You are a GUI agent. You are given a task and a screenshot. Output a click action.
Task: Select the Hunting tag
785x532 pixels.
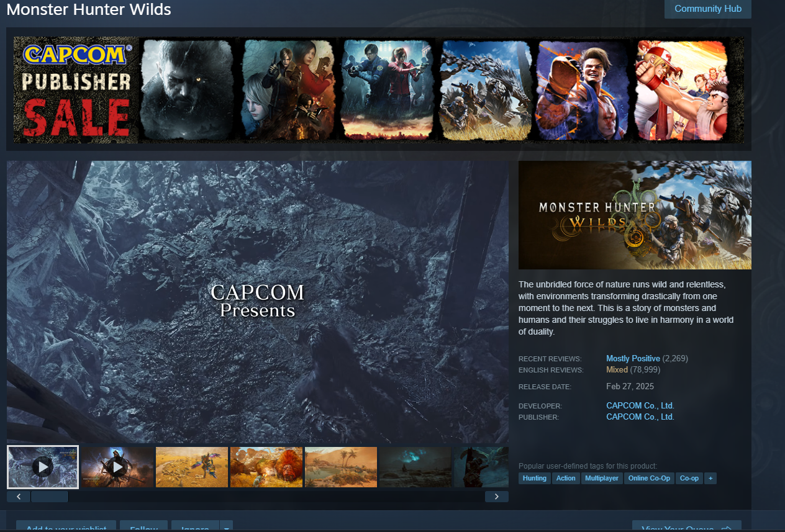point(535,478)
